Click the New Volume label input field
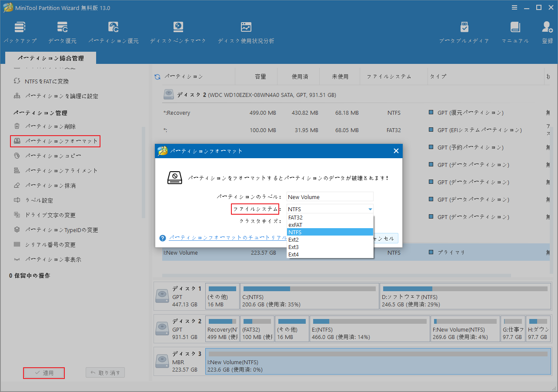558x392 pixels. [x=329, y=196]
